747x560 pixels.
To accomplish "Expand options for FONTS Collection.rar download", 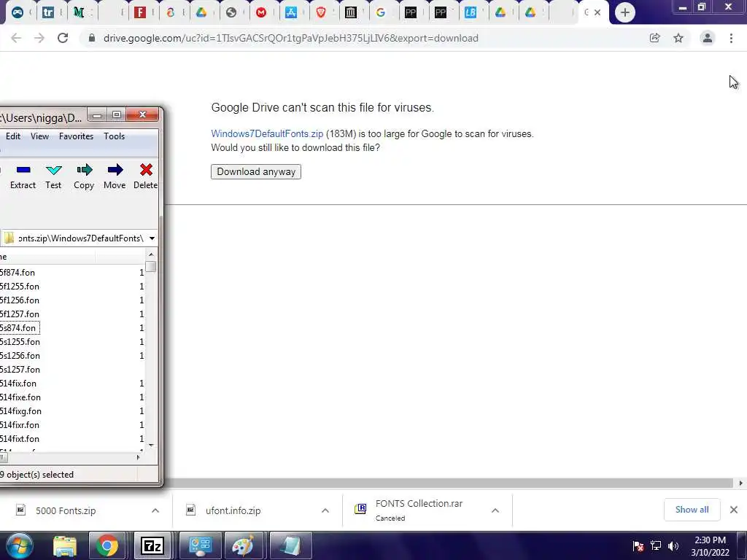I will 495,510.
